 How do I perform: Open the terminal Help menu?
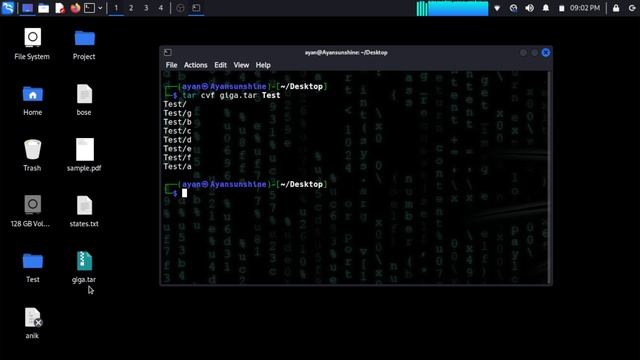click(263, 65)
